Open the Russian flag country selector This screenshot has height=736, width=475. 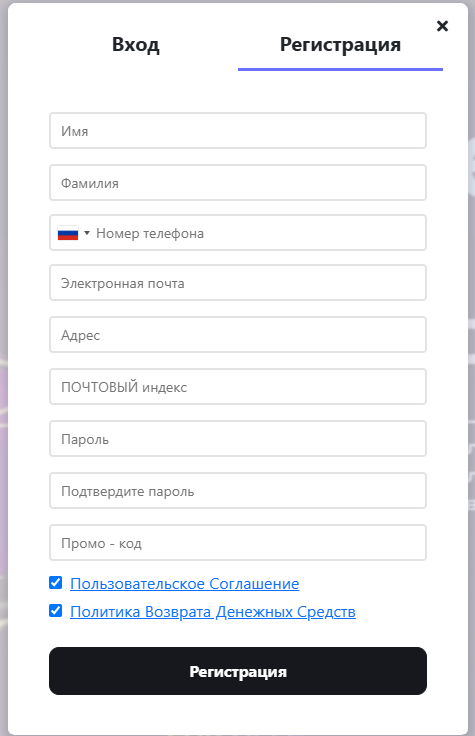pos(68,233)
